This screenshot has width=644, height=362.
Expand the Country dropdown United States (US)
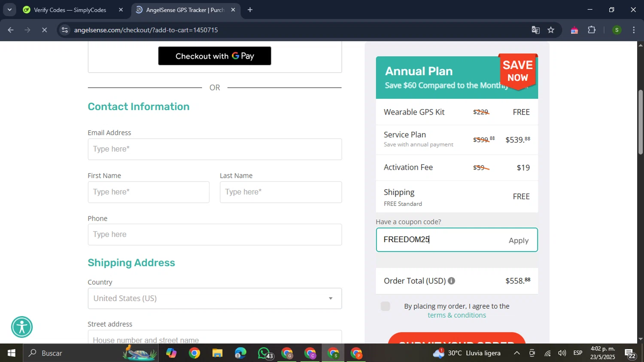click(215, 298)
